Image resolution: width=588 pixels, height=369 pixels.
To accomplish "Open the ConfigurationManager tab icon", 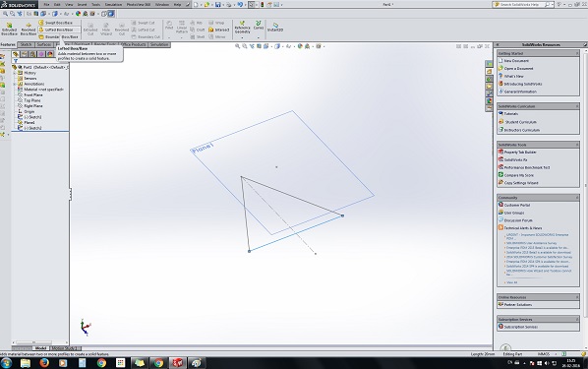I will tap(32, 54).
